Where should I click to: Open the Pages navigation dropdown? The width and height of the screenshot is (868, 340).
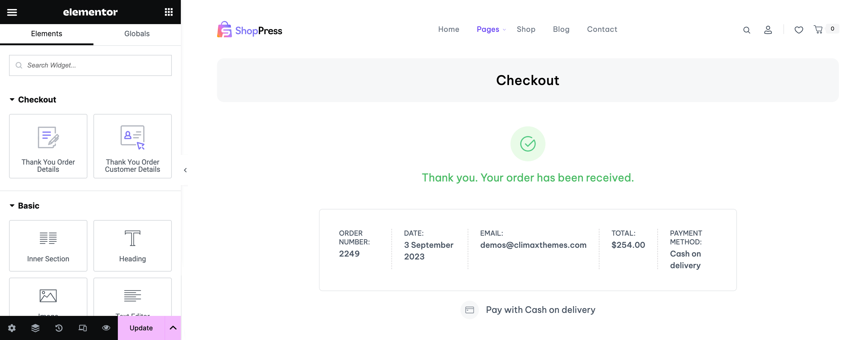pos(491,29)
